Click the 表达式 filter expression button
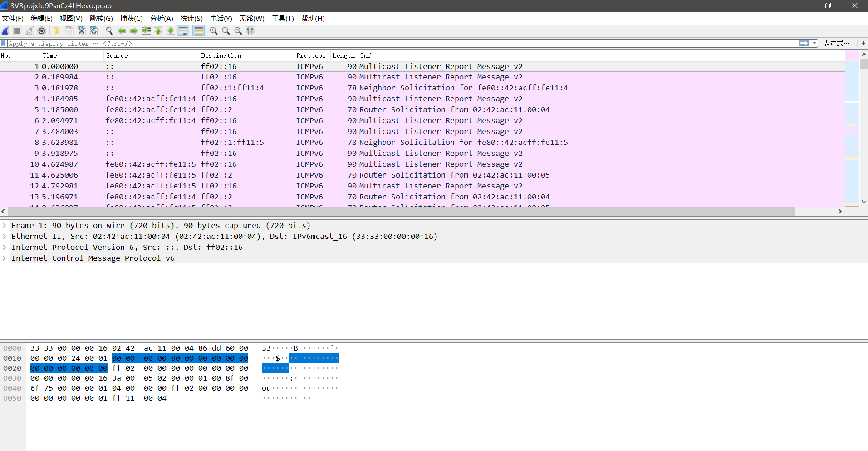Viewport: 868px width, 451px height. pos(836,43)
